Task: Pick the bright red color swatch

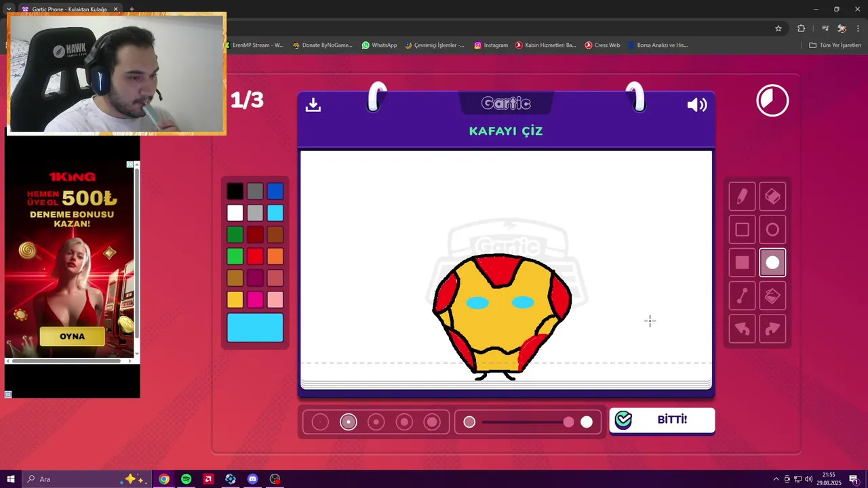Action: 255,256
